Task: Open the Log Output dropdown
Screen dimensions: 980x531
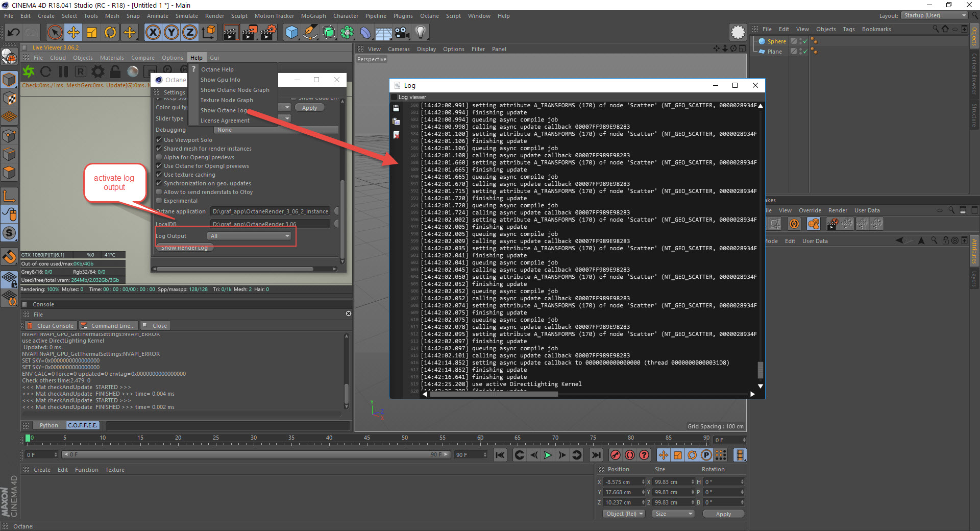Action: tap(250, 236)
